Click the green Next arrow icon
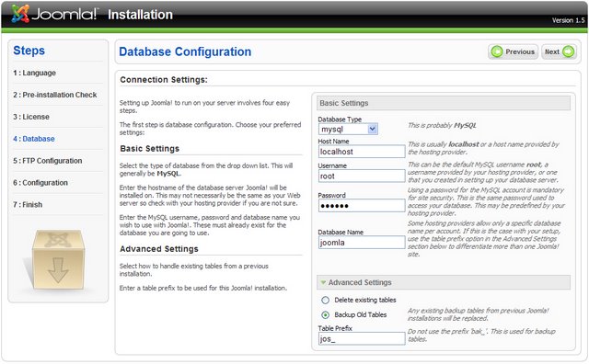This screenshot has width=589, height=364. click(x=569, y=51)
